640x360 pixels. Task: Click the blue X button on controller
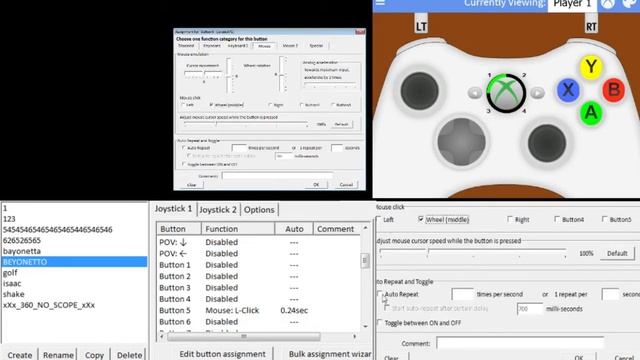568,90
